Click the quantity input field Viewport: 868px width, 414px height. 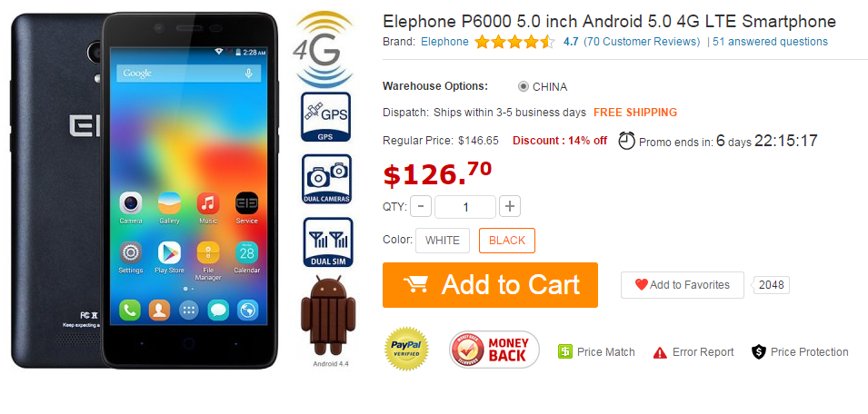click(465, 207)
